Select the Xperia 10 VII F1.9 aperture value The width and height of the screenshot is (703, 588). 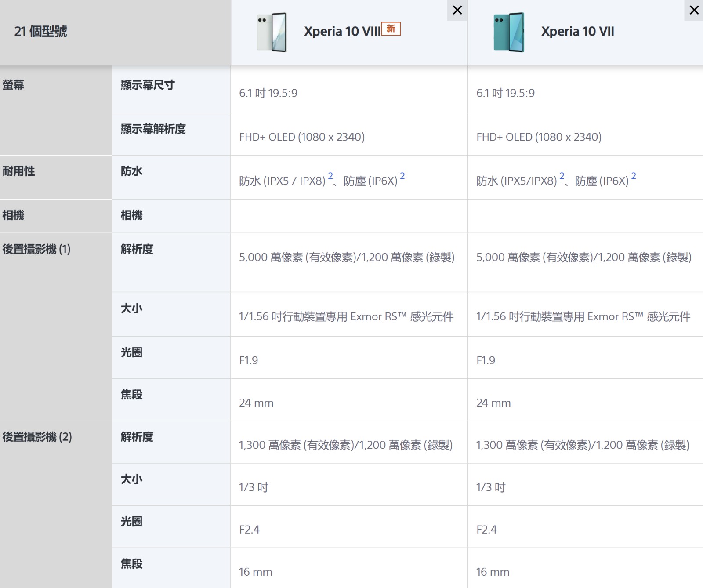486,360
